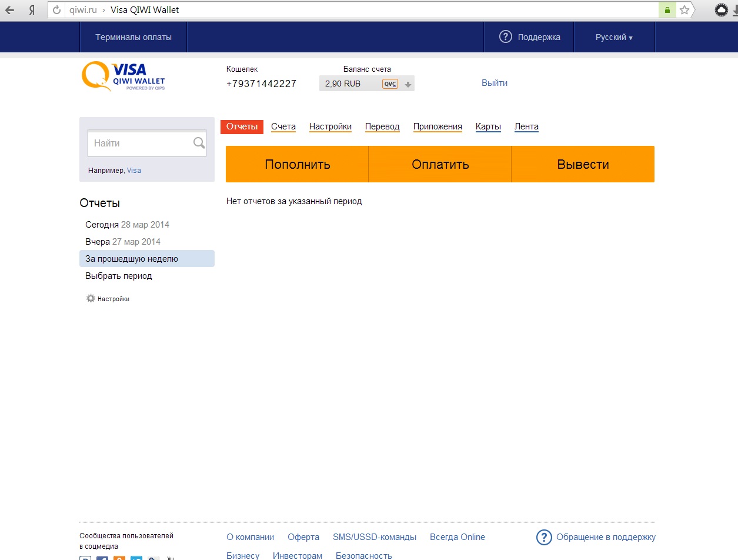Click the Yandex 'Я' home button

pyautogui.click(x=33, y=10)
